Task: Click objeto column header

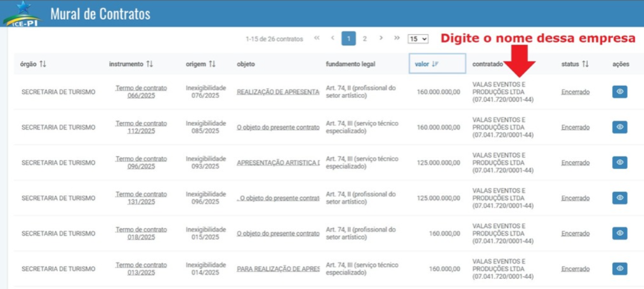Action: pos(246,64)
